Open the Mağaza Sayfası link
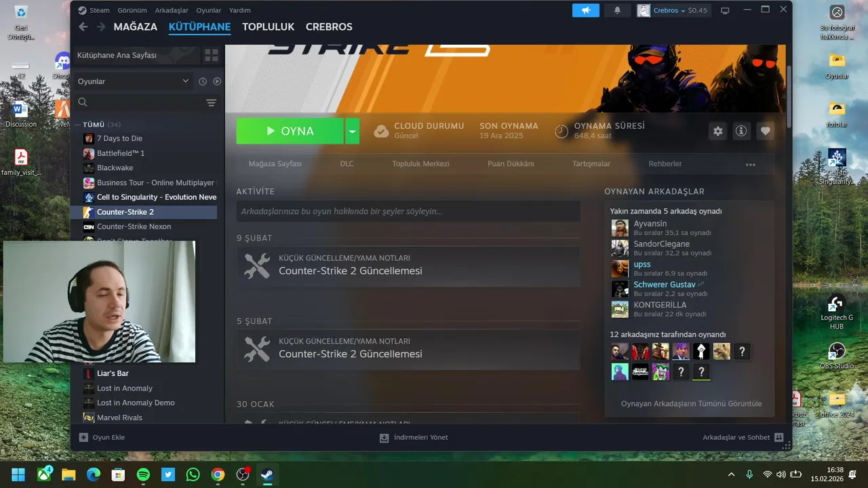868x488 pixels. point(275,164)
